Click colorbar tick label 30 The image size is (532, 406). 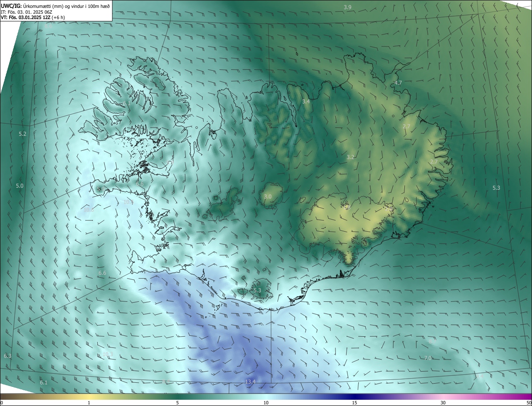pyautogui.click(x=443, y=403)
